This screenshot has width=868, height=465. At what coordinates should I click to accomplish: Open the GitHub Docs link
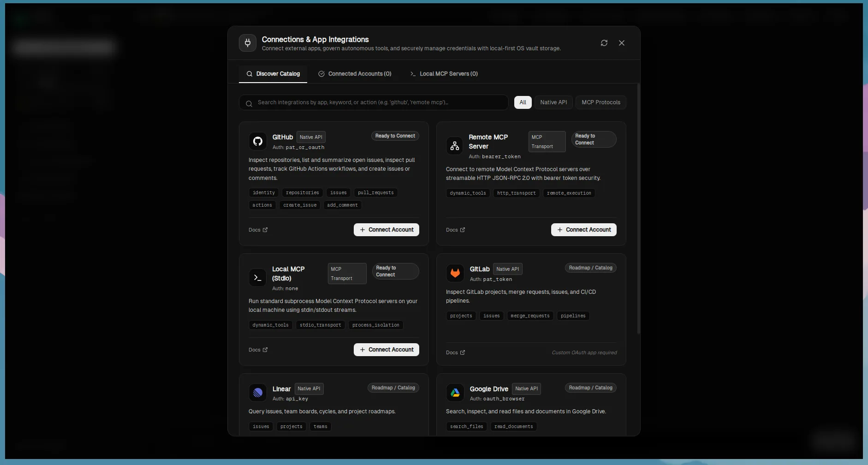tap(258, 230)
